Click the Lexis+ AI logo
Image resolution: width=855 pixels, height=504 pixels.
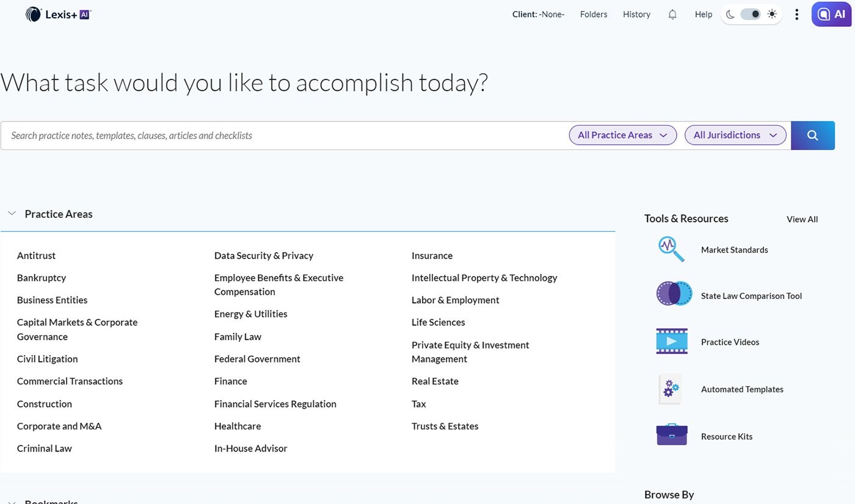click(59, 14)
